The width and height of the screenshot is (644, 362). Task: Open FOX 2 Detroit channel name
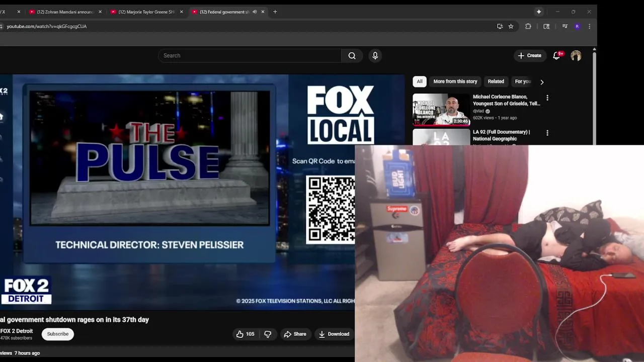coord(17,331)
